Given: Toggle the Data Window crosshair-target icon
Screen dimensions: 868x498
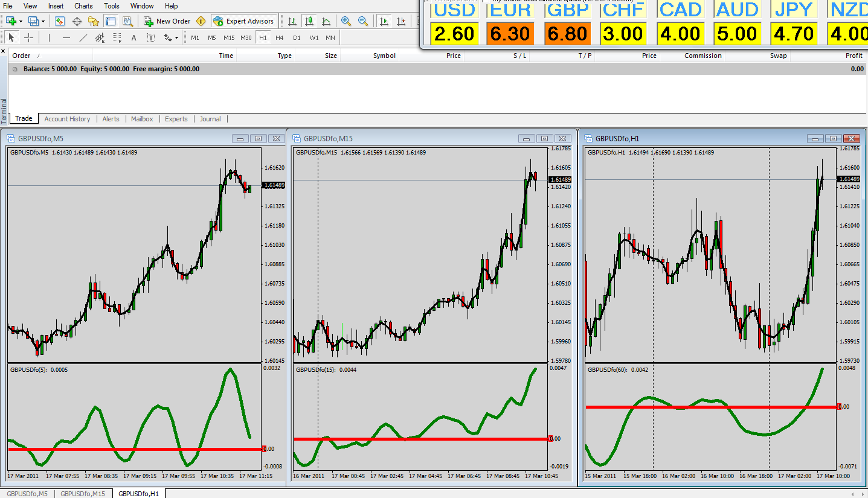Looking at the screenshot, I should pos(77,21).
